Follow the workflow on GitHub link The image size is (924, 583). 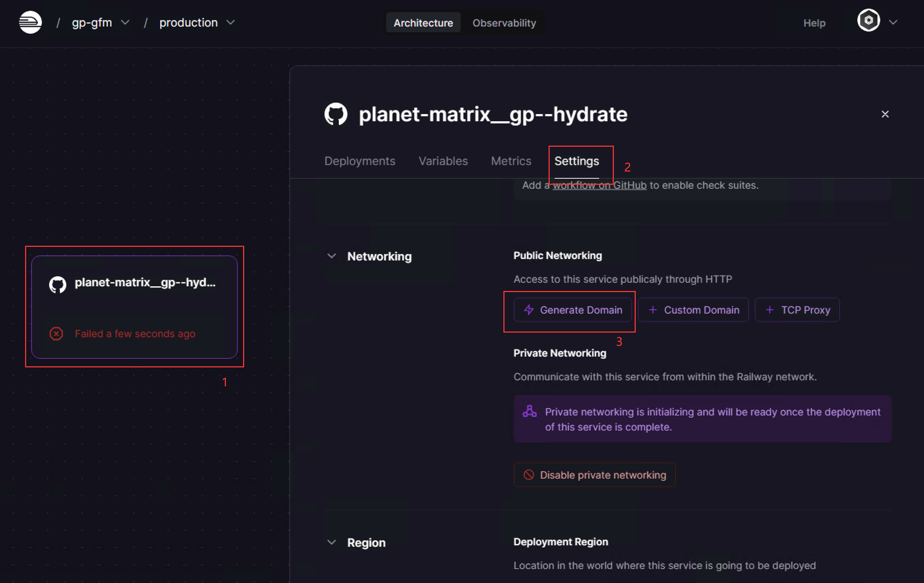point(600,185)
